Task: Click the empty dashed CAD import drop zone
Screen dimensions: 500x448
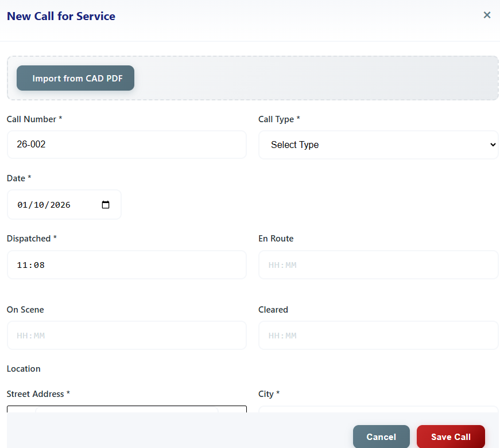Action: point(316,78)
